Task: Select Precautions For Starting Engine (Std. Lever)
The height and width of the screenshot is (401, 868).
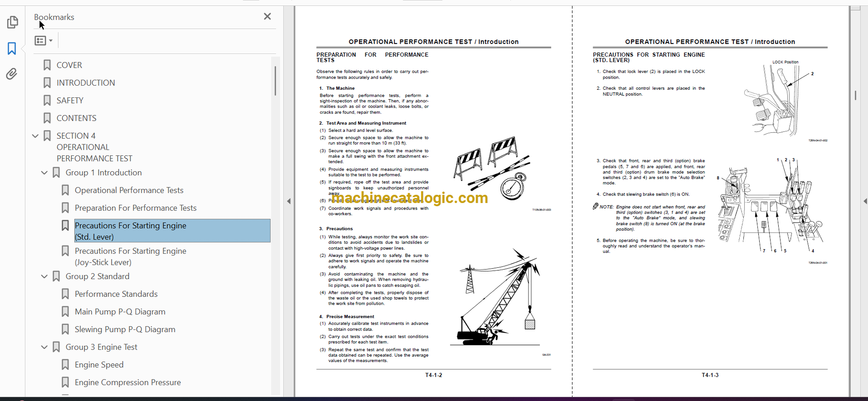Action: coord(172,231)
